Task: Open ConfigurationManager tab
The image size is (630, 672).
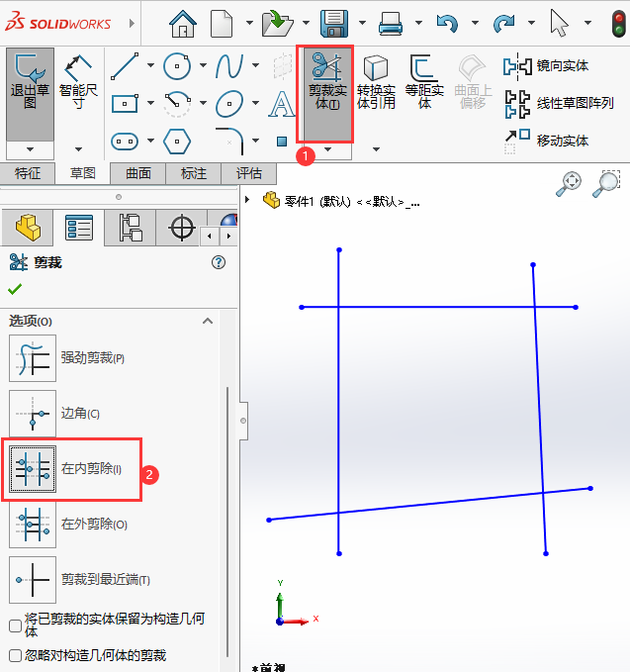Action: click(131, 228)
